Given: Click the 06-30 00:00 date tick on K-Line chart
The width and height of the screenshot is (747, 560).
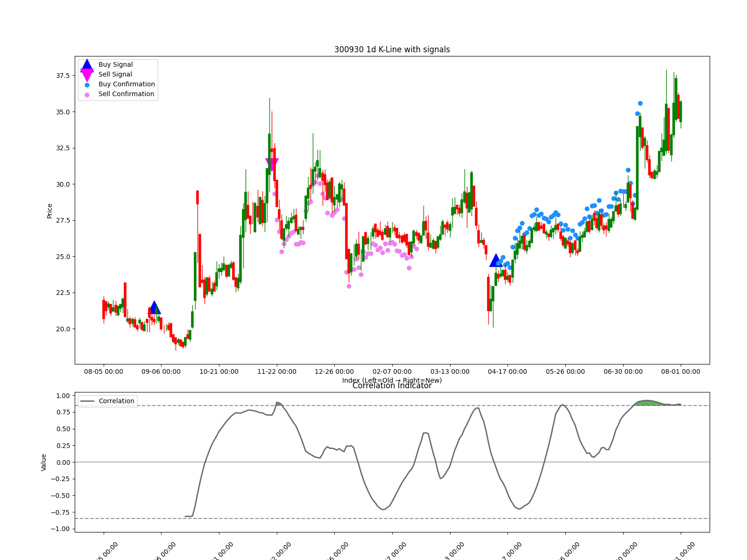Looking at the screenshot, I should coord(623,372).
